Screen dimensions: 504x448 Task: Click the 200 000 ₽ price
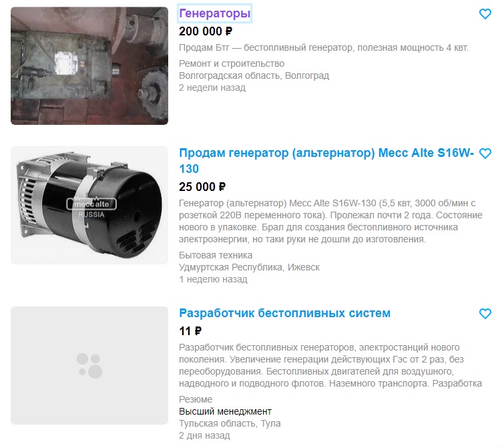click(206, 31)
